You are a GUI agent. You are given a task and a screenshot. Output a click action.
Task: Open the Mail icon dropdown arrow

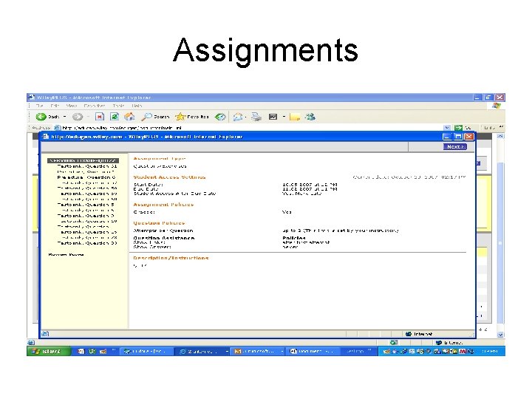pyautogui.click(x=245, y=117)
